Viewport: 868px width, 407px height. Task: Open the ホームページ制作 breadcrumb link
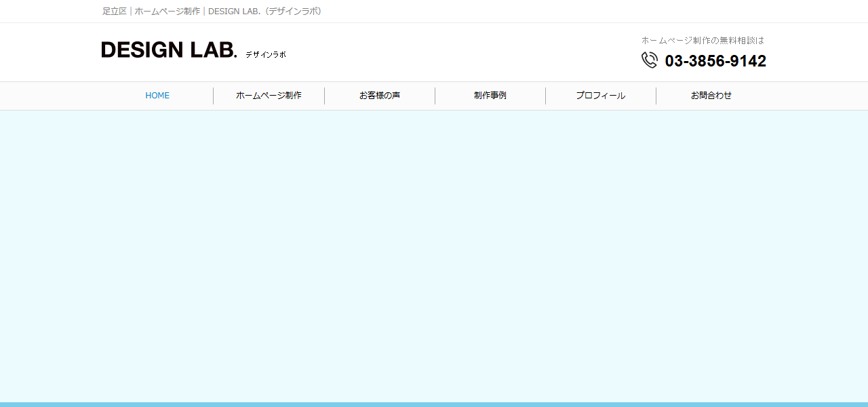[167, 11]
